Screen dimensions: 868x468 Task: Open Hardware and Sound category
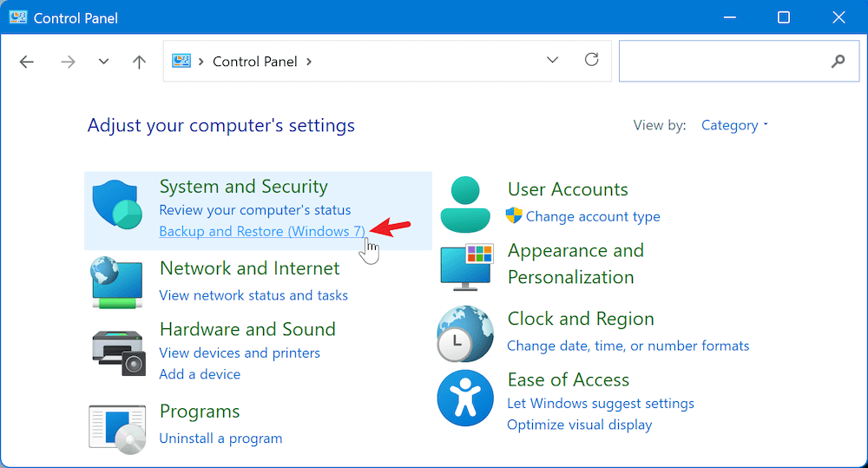point(247,330)
